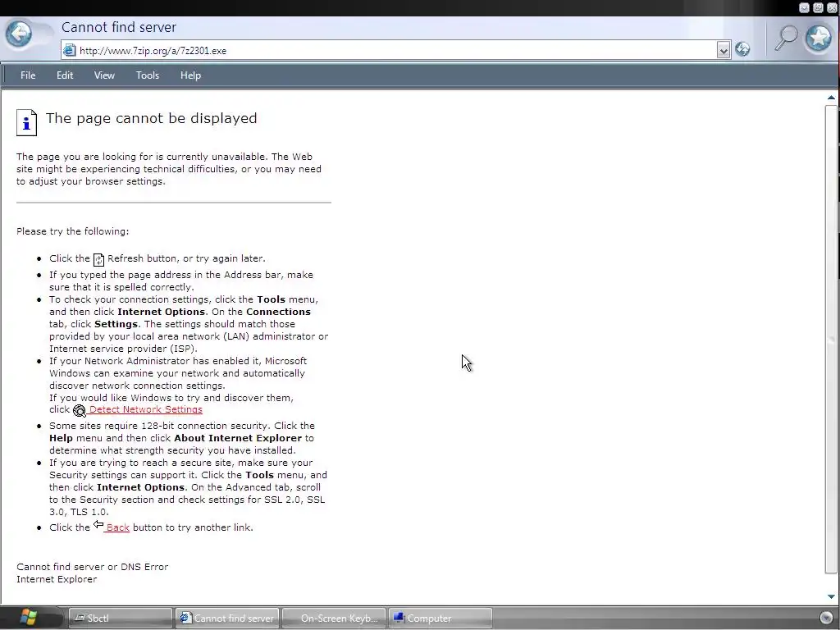This screenshot has width=840, height=630.
Task: Click the page icon in the address bar
Action: pyautogui.click(x=70, y=50)
